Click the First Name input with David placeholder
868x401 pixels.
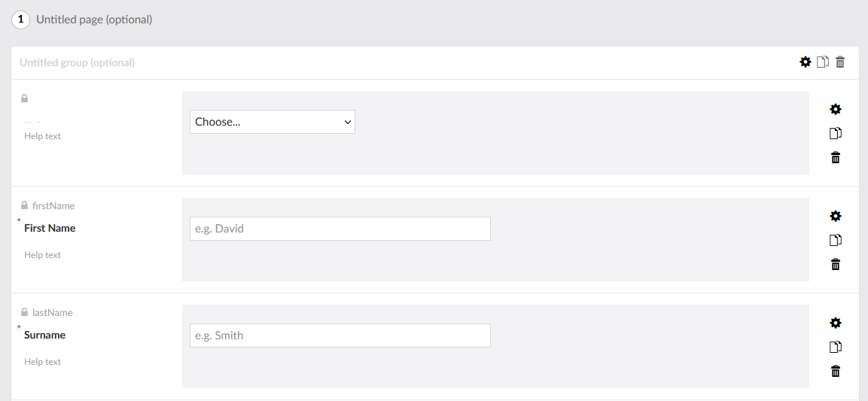point(340,229)
